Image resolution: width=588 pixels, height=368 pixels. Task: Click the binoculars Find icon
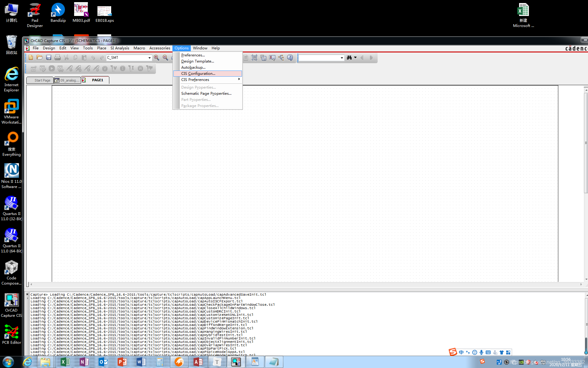coord(349,58)
